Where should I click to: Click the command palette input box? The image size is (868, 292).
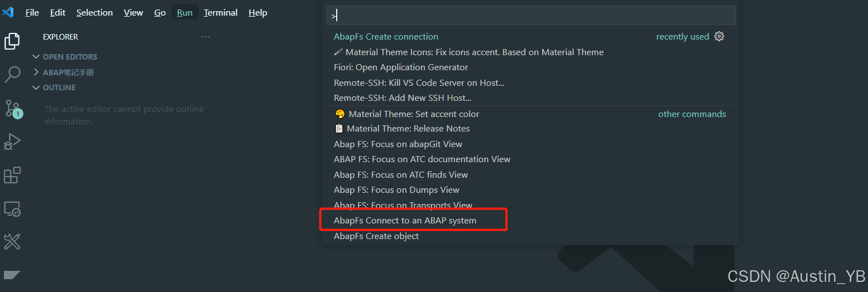[x=531, y=16]
